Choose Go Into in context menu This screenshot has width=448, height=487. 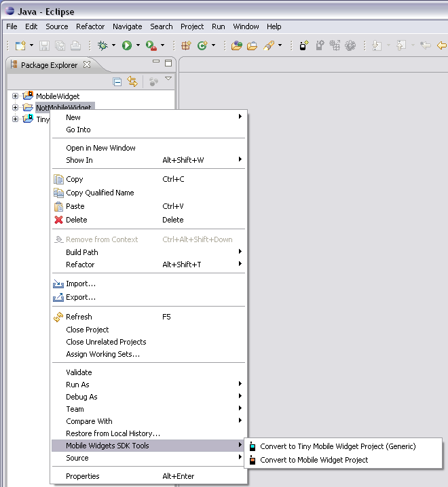point(149,130)
